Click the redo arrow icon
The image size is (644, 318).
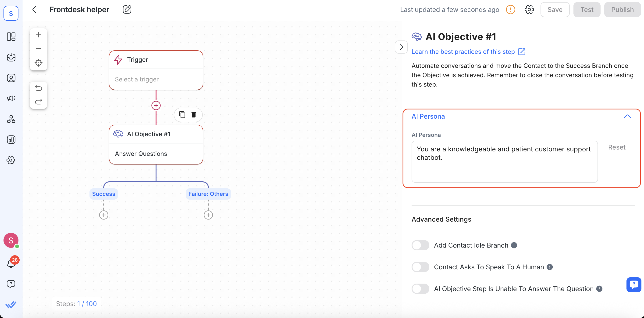tap(38, 102)
